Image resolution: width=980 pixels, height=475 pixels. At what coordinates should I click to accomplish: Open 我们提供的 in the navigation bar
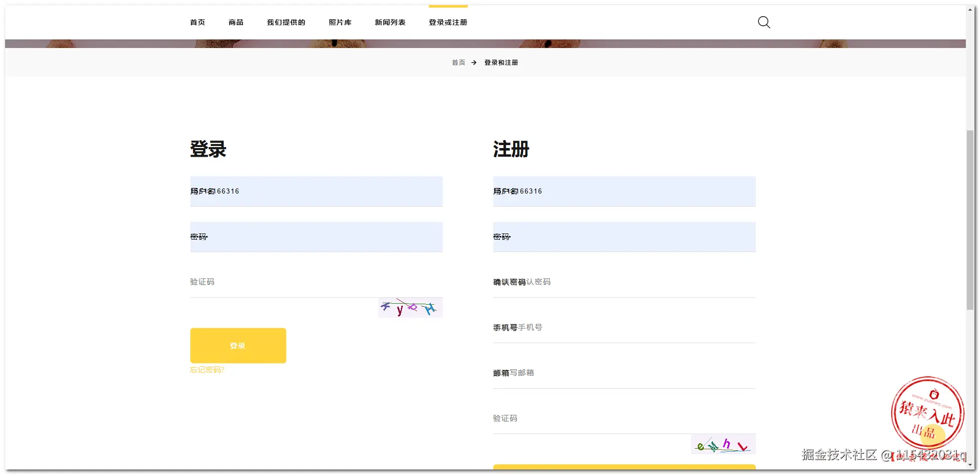(286, 22)
